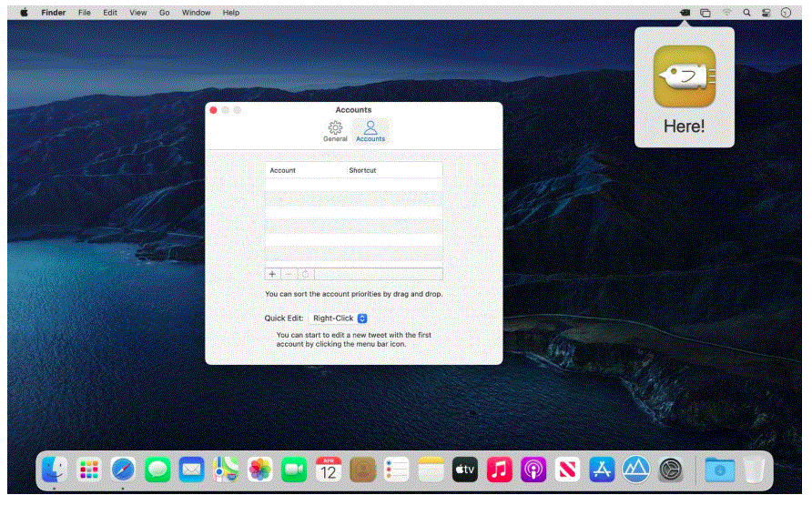Open System Preferences from the Dock
The height and width of the screenshot is (505, 812).
671,470
